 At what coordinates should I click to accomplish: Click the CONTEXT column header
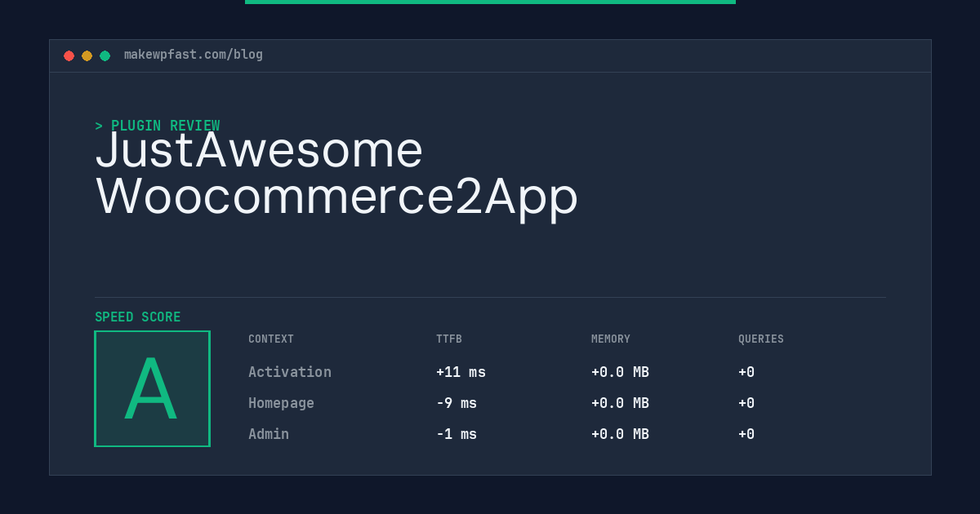271,339
